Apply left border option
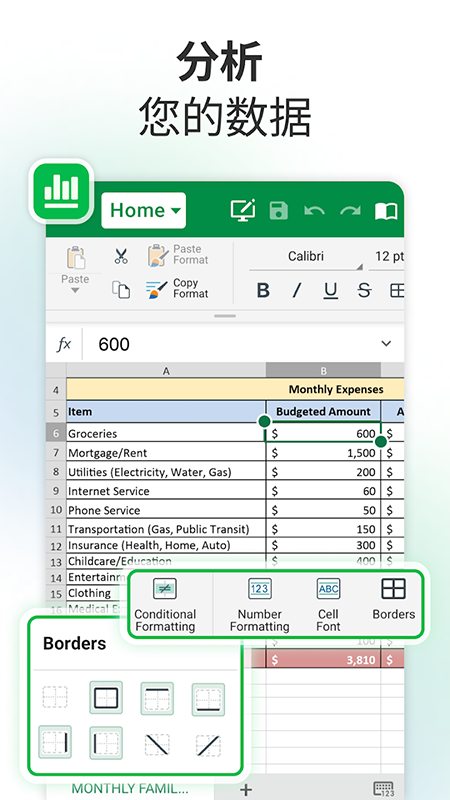The image size is (450, 800). (106, 743)
